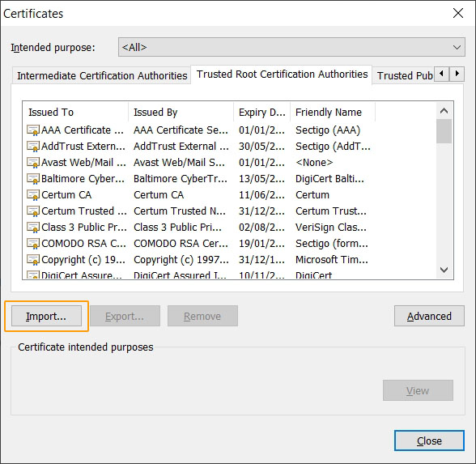Open Advanced certificate options

click(x=429, y=316)
